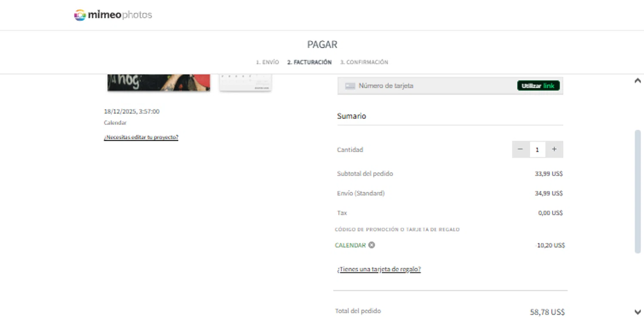Click the credit card icon in card field

pyautogui.click(x=350, y=86)
